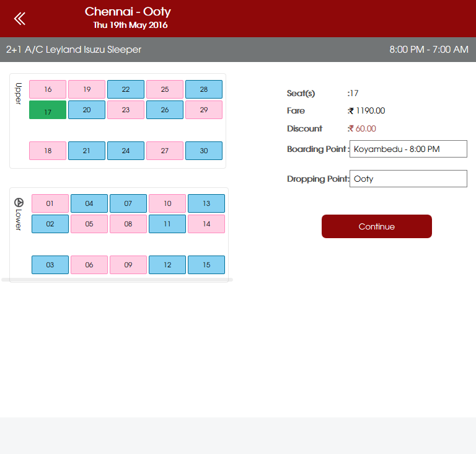Select lower deck seat 05
This screenshot has width=476, height=454.
[89, 224]
